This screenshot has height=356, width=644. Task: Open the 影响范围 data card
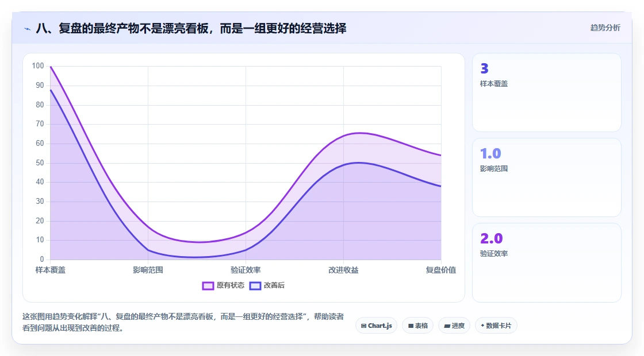(x=547, y=177)
